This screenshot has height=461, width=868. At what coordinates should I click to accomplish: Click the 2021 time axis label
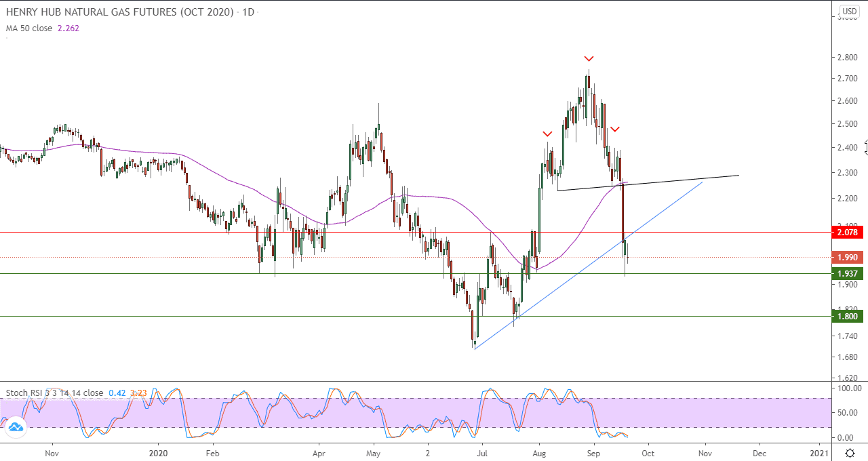point(818,452)
